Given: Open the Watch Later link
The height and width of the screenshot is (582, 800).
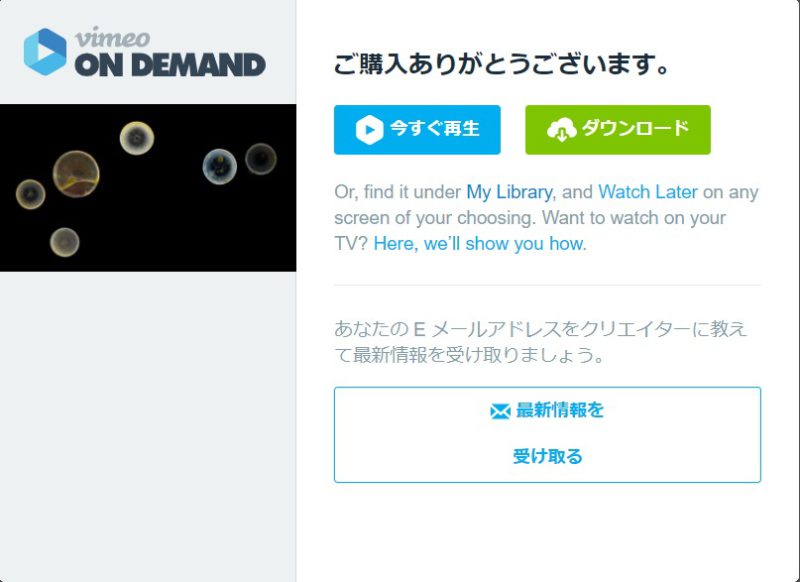Looking at the screenshot, I should click(x=647, y=192).
